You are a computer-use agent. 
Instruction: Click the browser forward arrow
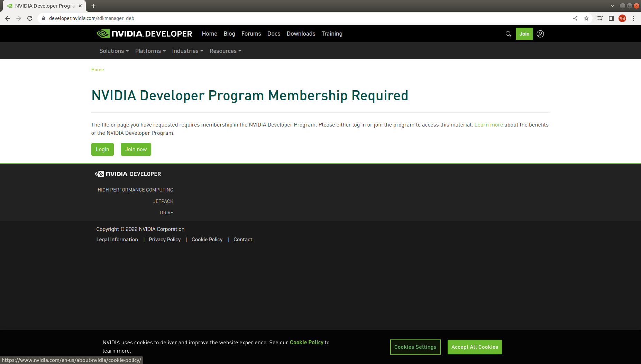[19, 18]
